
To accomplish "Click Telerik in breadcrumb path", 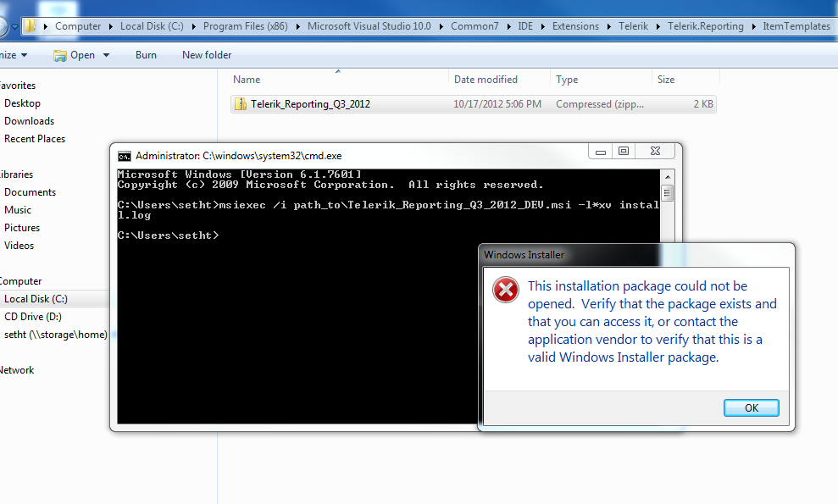I will pyautogui.click(x=633, y=26).
